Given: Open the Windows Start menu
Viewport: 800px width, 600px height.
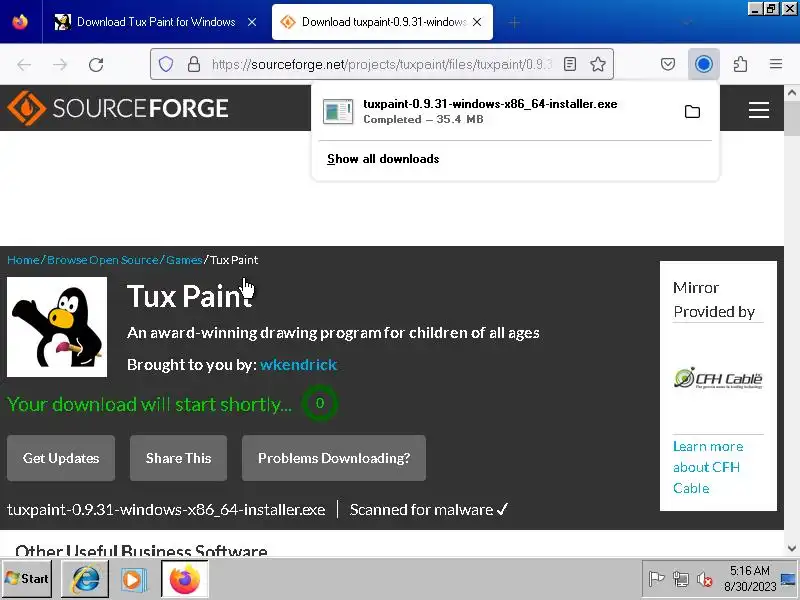Looking at the screenshot, I should coord(27,579).
